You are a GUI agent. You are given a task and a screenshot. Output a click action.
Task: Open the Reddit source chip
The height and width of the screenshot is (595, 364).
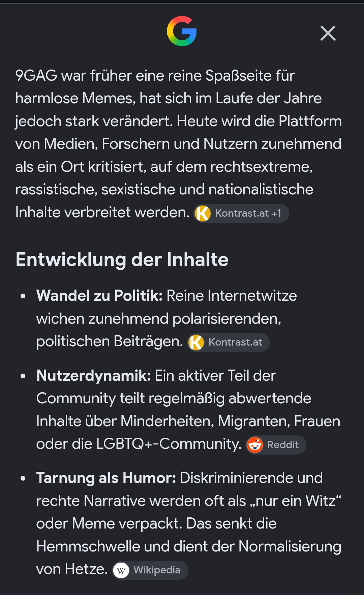276,445
